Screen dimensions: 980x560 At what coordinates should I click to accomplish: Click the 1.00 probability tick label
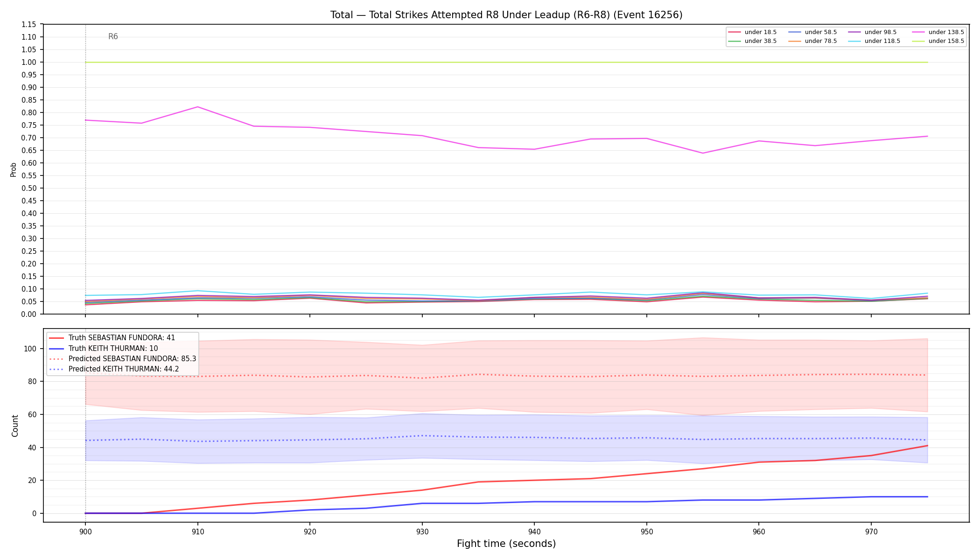coord(29,62)
